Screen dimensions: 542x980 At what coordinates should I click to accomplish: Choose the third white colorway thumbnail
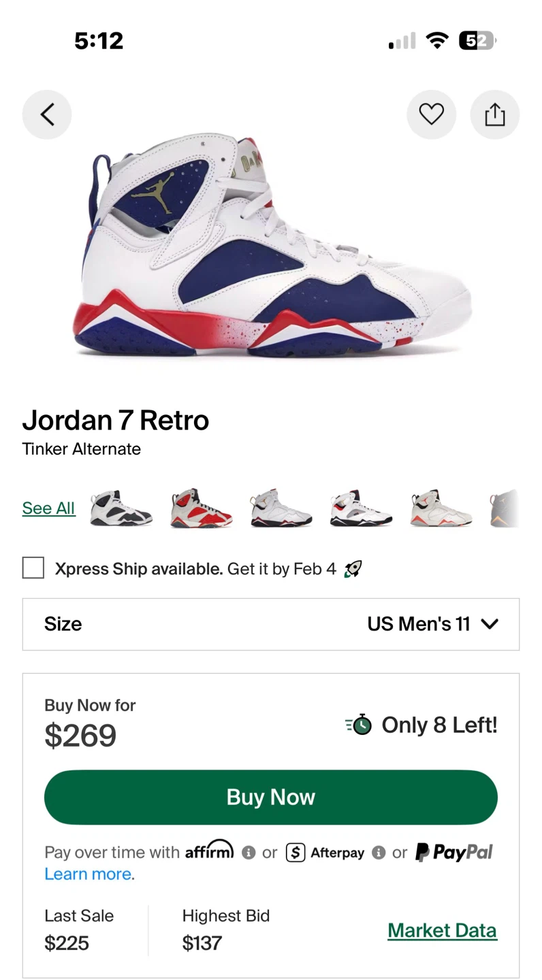click(281, 509)
